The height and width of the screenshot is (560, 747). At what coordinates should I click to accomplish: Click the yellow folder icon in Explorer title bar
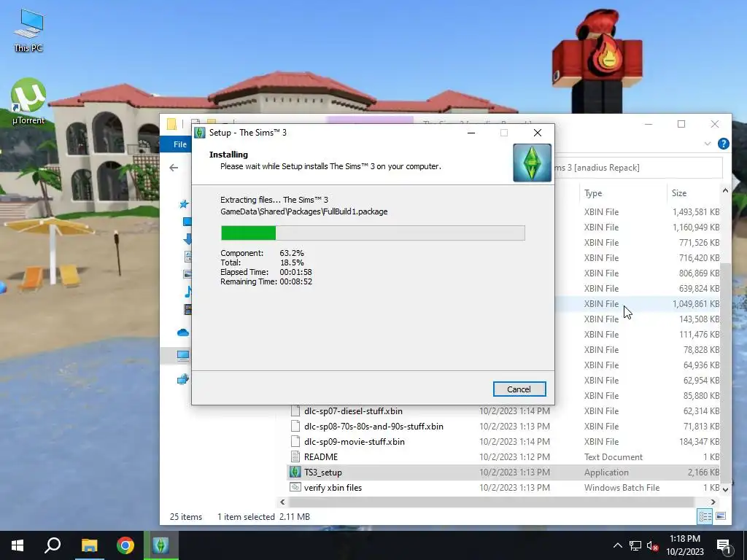[x=171, y=124]
